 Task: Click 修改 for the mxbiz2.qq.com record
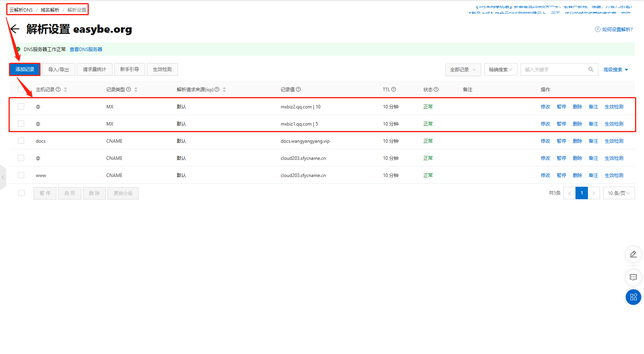(545, 106)
